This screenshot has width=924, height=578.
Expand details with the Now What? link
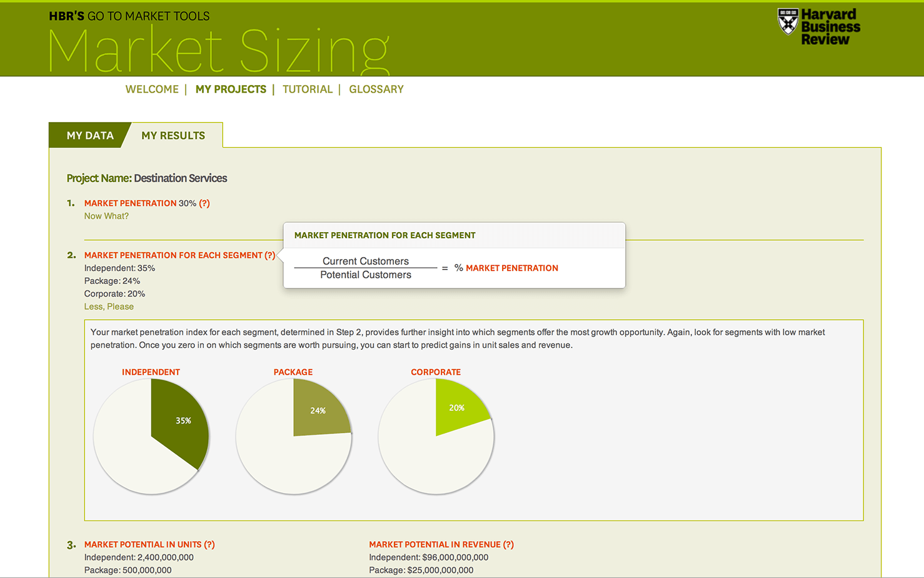(106, 216)
